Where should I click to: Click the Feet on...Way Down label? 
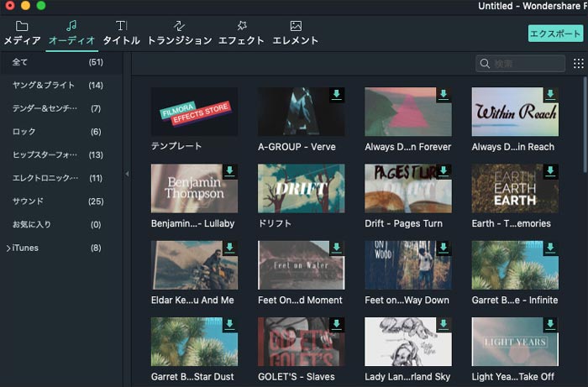[407, 300]
